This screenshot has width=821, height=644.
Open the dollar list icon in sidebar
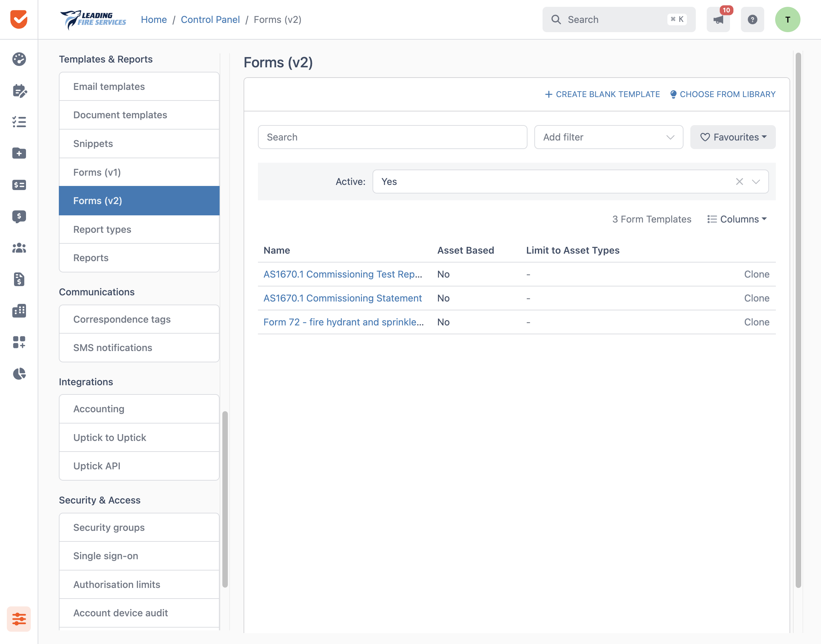click(x=19, y=185)
